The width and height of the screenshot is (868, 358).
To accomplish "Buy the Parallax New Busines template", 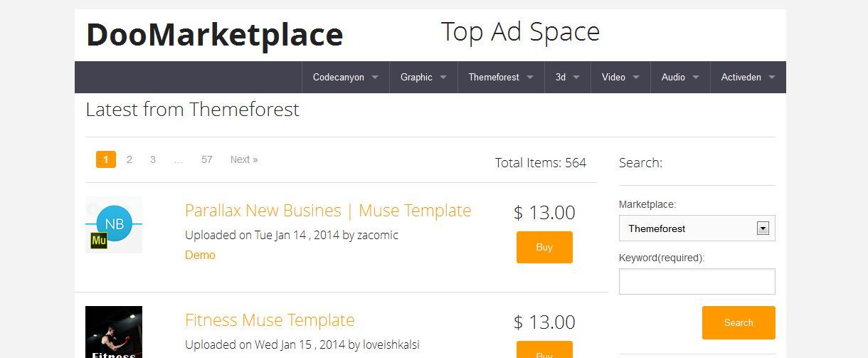I will (544, 247).
